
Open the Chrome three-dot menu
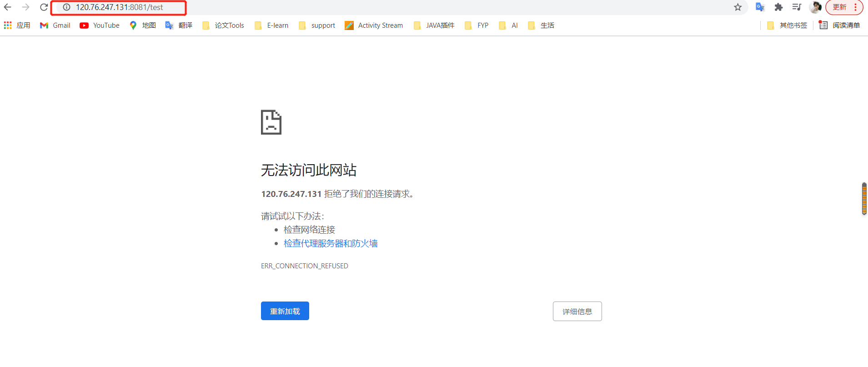click(855, 7)
